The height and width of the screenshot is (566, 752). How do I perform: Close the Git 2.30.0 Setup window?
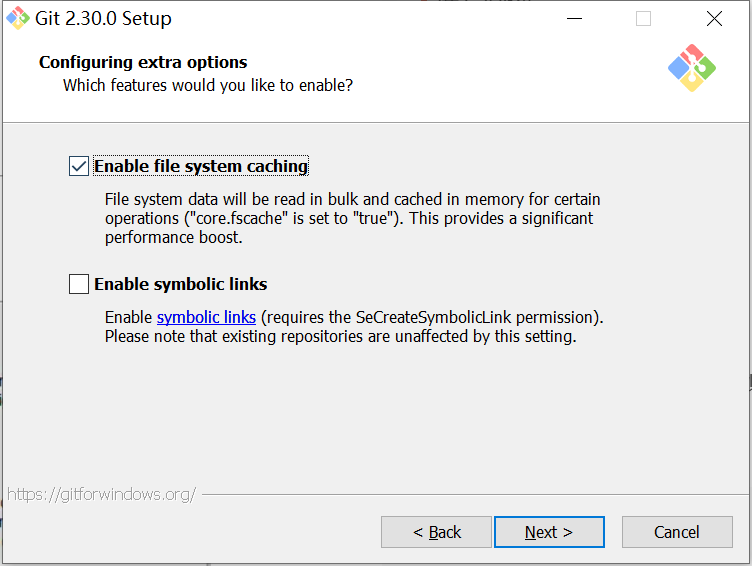[714, 19]
